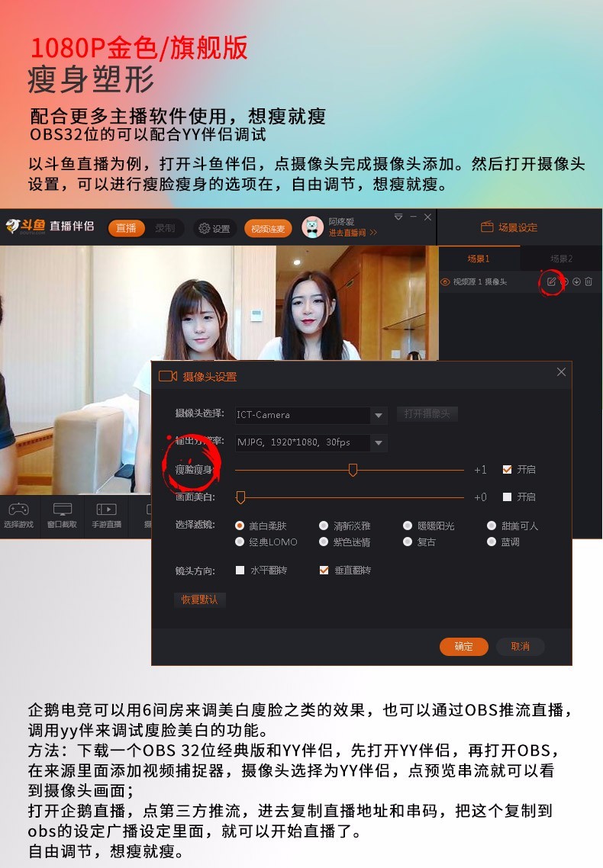Viewport: 603px width, 868px height.
Task: Close the 摄像头设置 dialog
Action: click(x=561, y=372)
